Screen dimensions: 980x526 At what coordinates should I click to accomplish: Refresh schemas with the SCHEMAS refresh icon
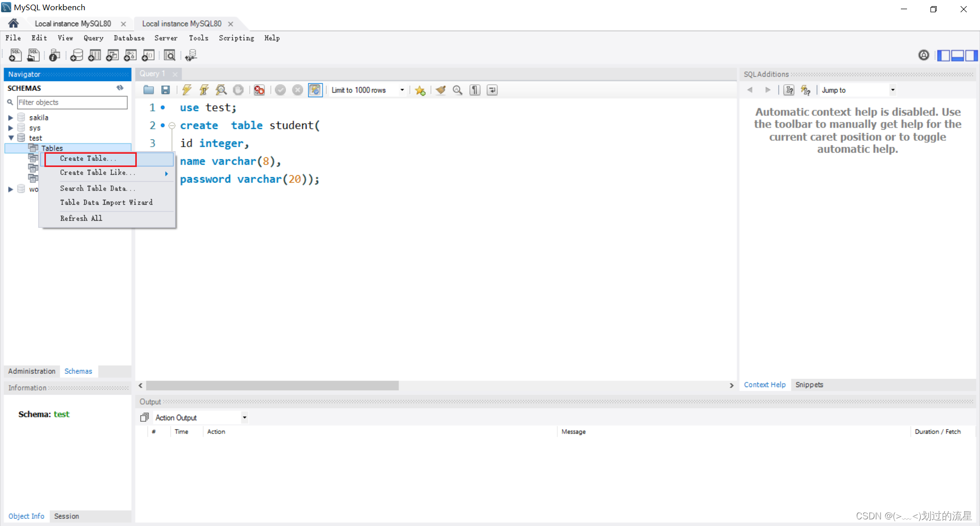[120, 88]
